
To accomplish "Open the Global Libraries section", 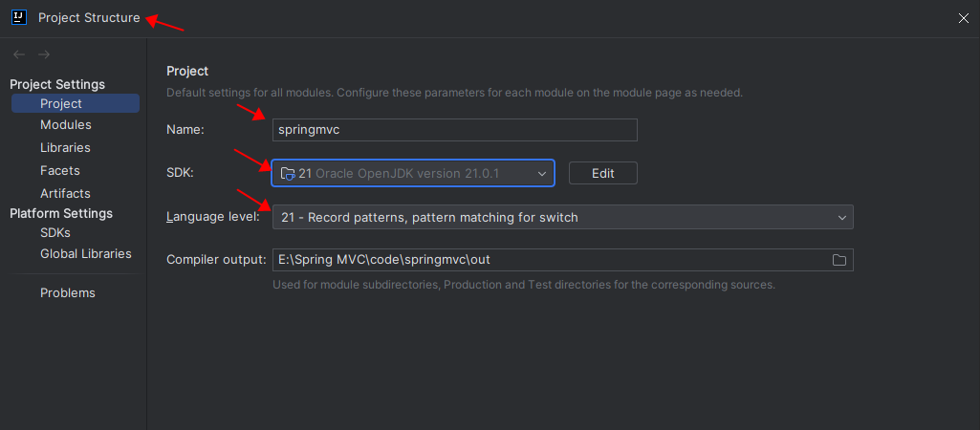I will (86, 254).
